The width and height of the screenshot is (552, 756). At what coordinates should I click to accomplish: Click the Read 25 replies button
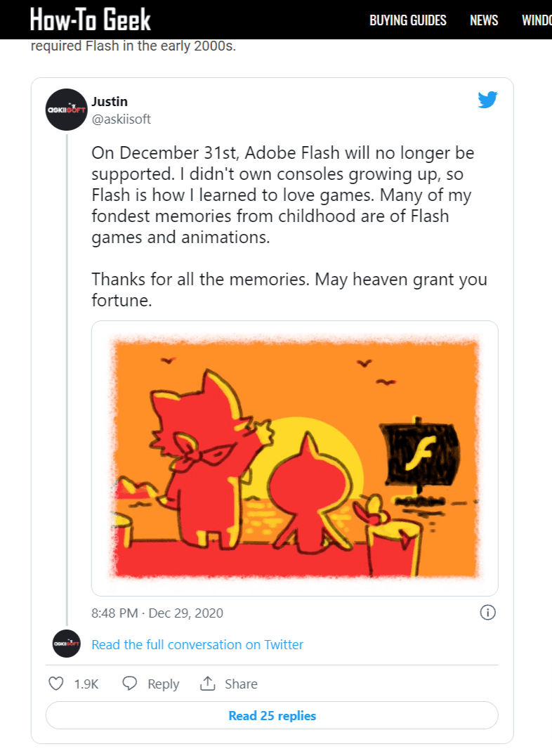click(272, 716)
